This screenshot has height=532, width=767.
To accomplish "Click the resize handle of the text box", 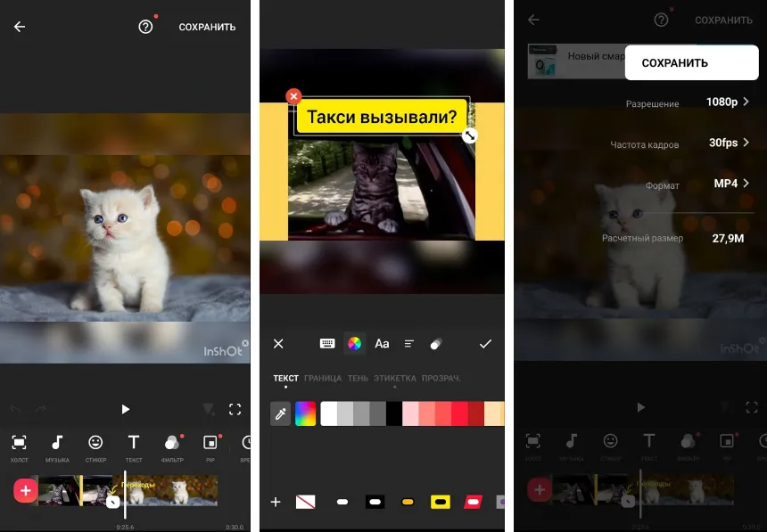I will pos(470,135).
